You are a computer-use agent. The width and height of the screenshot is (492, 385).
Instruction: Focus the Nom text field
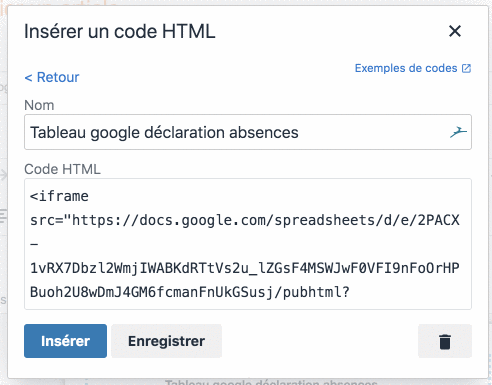248,132
